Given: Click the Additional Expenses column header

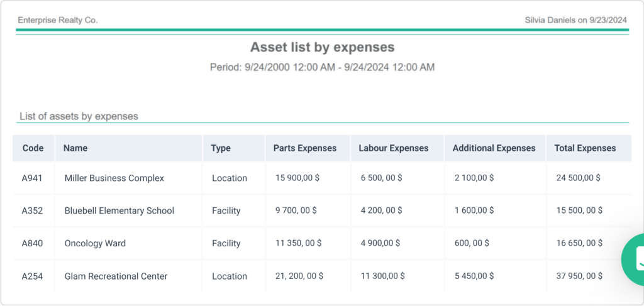Looking at the screenshot, I should click(494, 148).
